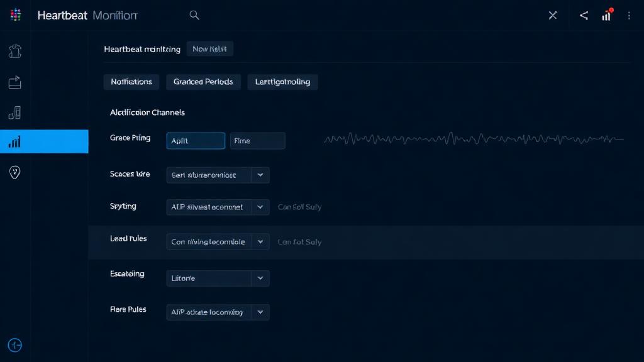
Task: Open the Notifications tab
Action: (x=131, y=82)
